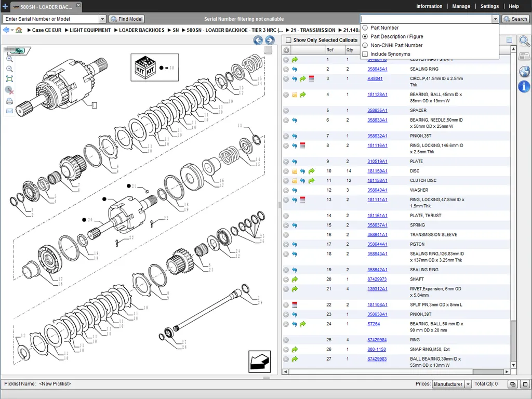Open red-lines note icon on CIRCLIP row
Image resolution: width=532 pixels, height=399 pixels.
312,79
